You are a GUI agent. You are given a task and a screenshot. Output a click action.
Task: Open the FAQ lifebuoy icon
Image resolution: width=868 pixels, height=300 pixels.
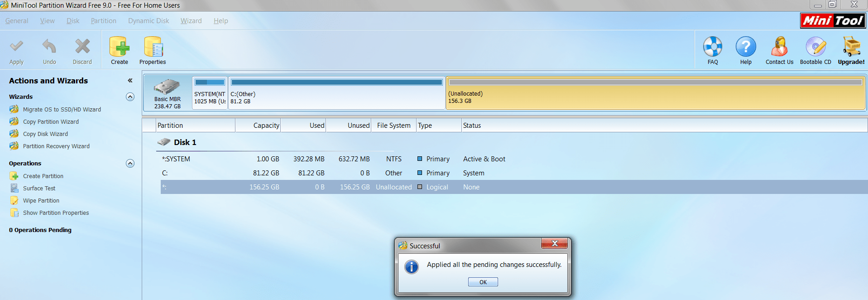[713, 46]
